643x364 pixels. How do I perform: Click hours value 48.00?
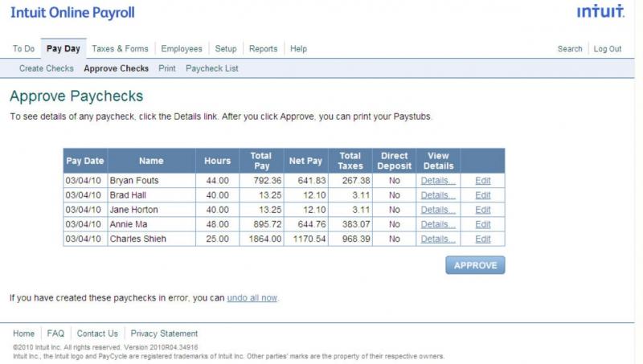pos(217,225)
